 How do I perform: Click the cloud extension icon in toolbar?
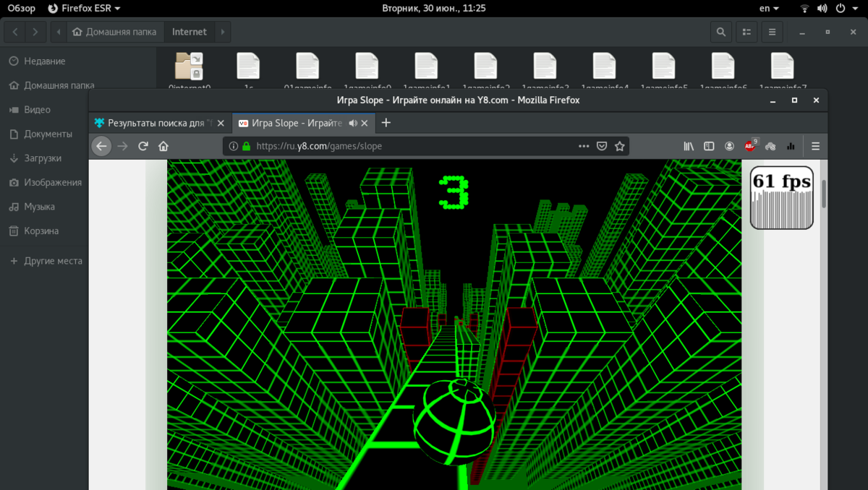770,146
